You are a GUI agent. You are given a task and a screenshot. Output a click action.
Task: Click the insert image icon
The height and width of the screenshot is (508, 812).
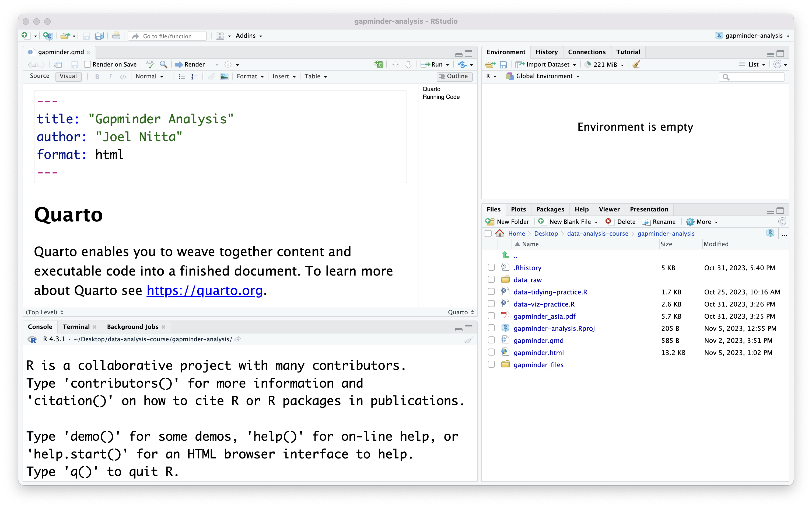pyautogui.click(x=224, y=76)
